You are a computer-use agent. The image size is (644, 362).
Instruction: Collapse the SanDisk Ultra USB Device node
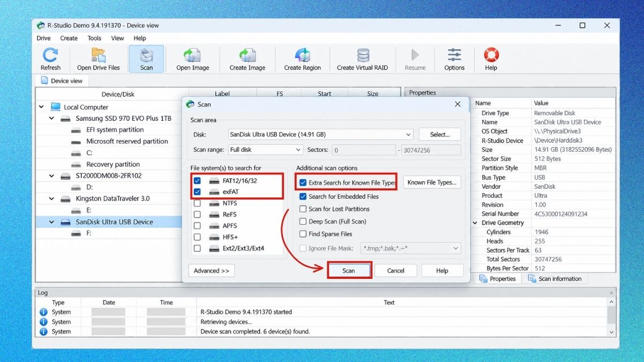(52, 221)
